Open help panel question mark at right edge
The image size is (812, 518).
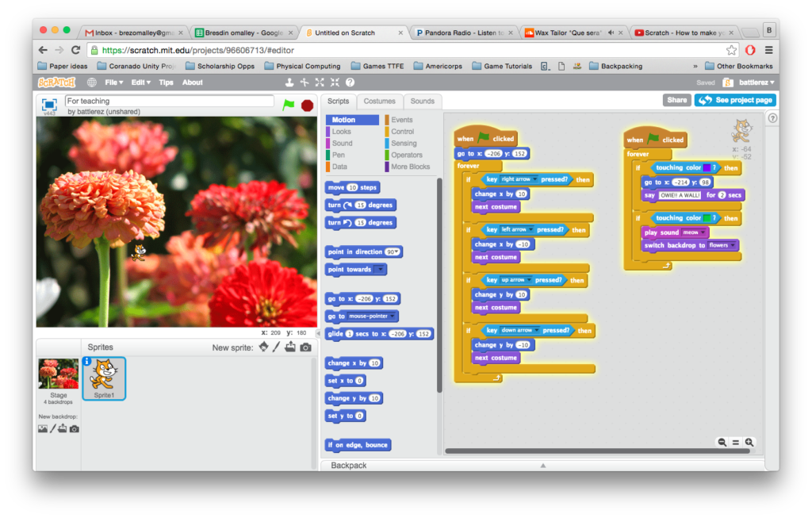click(x=772, y=118)
